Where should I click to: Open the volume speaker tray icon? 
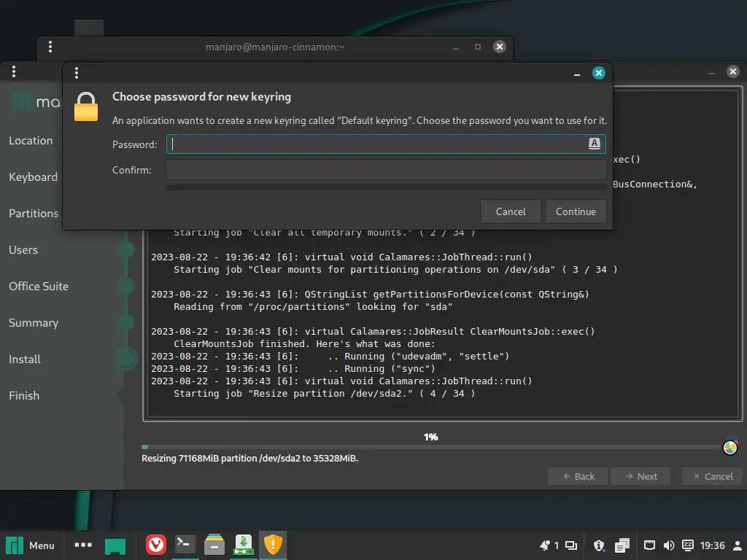click(669, 545)
